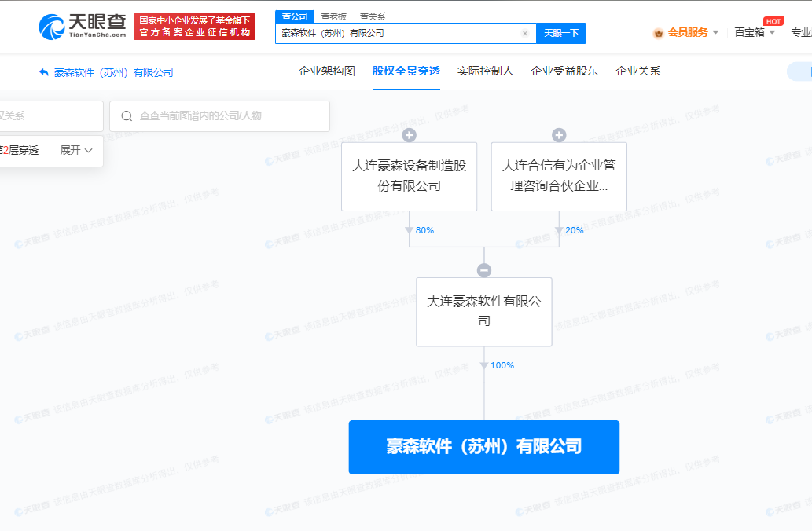Click the 2层穿透 layer label

click(x=20, y=150)
